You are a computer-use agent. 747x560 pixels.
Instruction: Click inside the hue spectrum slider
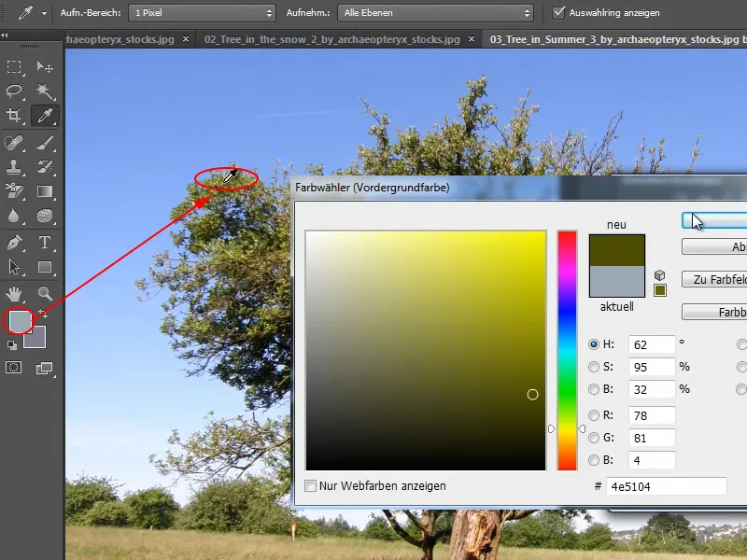[x=567, y=351]
